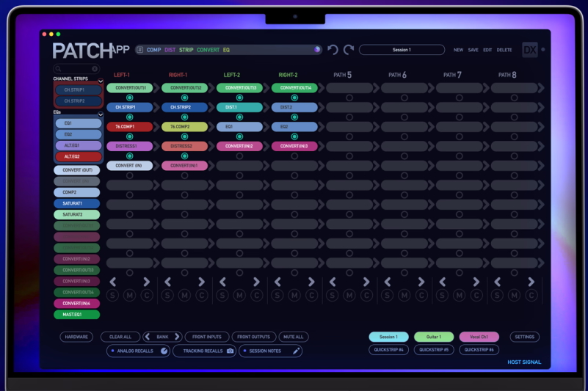The width and height of the screenshot is (588, 391).
Task: Click the grid icon before COMP filter
Action: pyautogui.click(x=140, y=49)
